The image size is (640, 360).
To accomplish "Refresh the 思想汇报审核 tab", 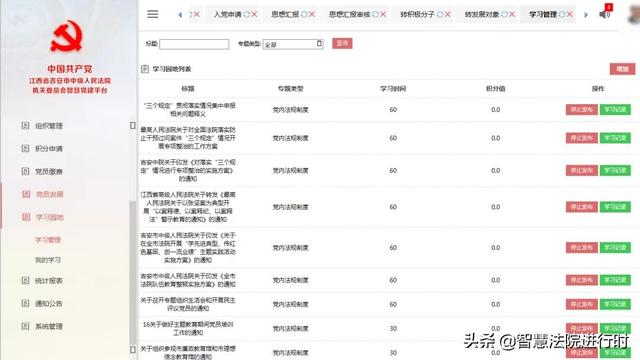I will coord(376,14).
